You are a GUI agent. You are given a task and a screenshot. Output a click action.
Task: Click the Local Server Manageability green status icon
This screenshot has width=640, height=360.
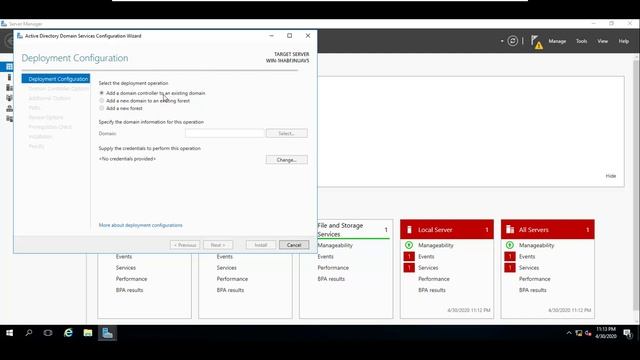409,245
